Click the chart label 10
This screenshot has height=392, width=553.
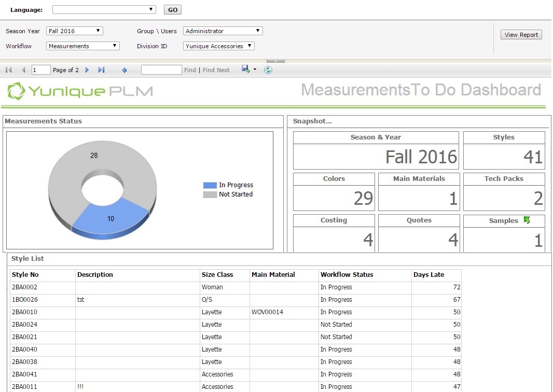coord(110,219)
